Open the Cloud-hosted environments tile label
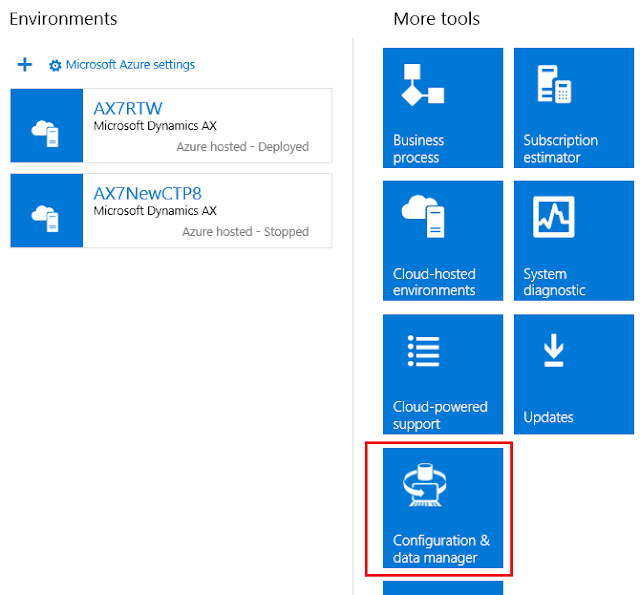 (x=434, y=282)
